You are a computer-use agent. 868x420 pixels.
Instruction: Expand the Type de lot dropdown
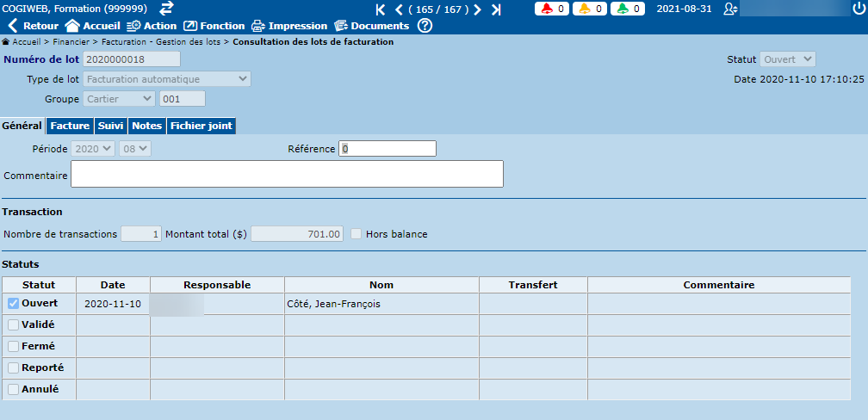point(167,79)
